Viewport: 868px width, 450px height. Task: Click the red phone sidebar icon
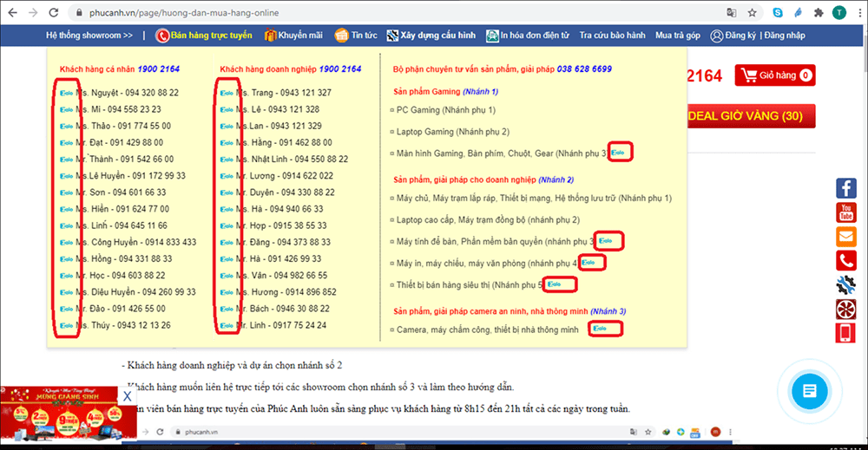tap(845, 260)
